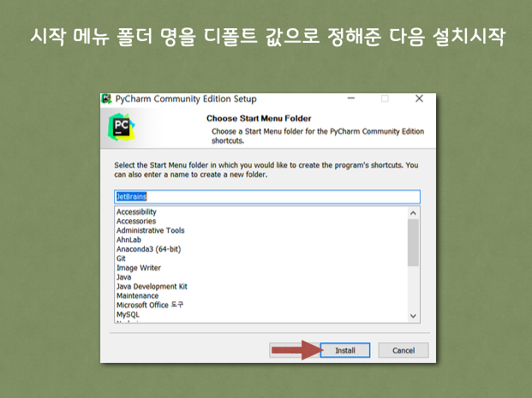Click the large PyCharm PC logo
Image resolution: width=532 pixels, height=398 pixels.
[x=122, y=128]
